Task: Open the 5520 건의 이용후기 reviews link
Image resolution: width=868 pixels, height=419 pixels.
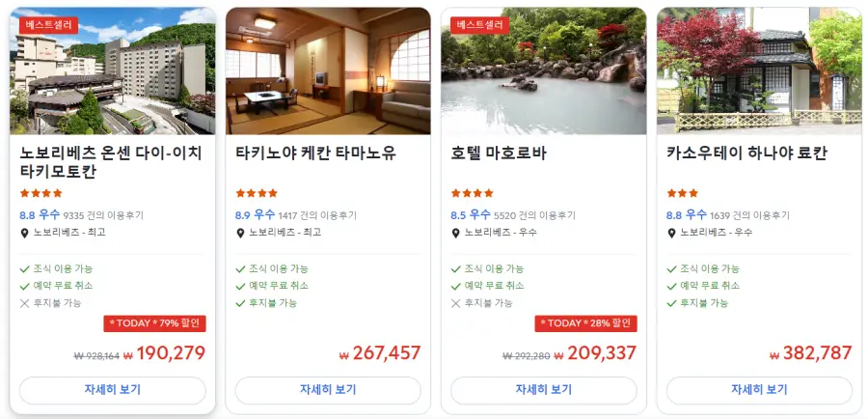Action: coord(534,215)
